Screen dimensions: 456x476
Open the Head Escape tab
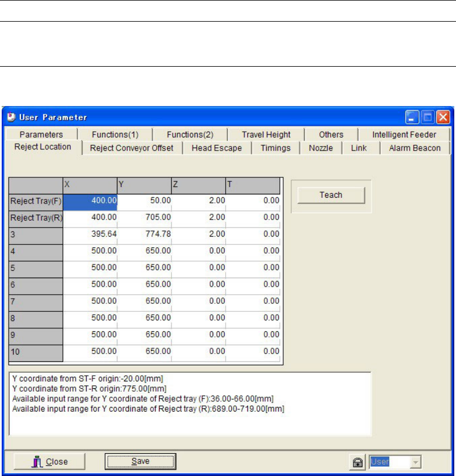pyautogui.click(x=216, y=148)
